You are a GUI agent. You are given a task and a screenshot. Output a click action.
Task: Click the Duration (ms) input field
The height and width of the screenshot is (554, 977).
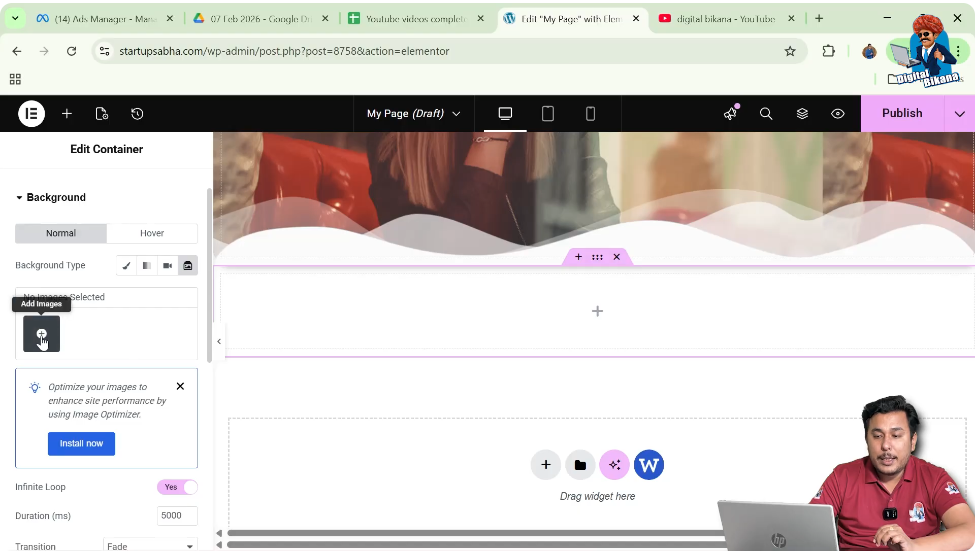tap(177, 516)
